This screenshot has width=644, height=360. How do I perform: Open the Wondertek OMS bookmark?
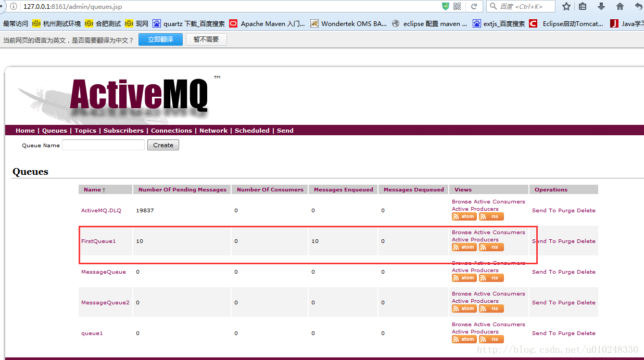[348, 23]
